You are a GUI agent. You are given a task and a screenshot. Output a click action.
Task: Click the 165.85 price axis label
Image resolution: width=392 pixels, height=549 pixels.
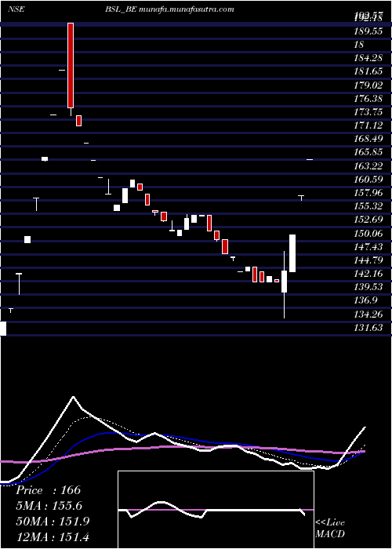pos(368,152)
